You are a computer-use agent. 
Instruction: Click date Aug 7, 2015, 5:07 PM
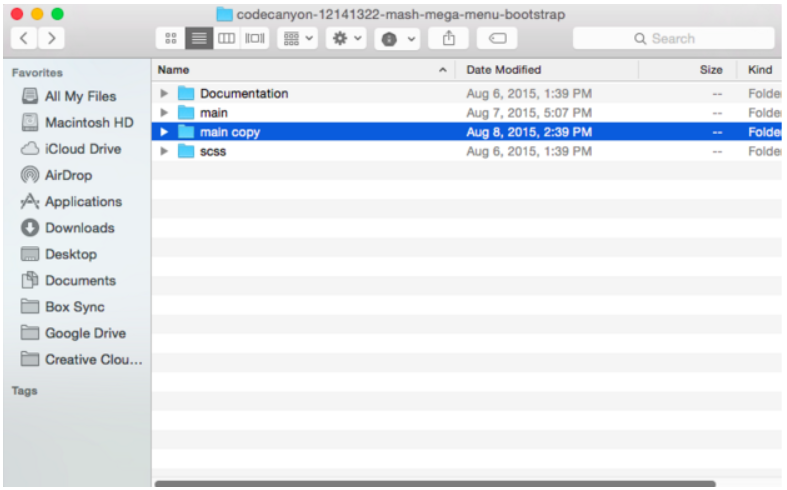[x=529, y=112]
